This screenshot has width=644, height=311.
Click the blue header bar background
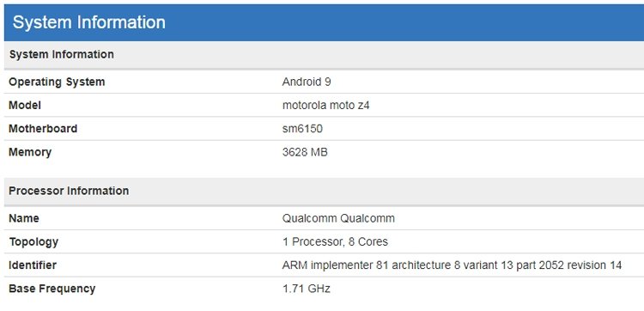pyautogui.click(x=404, y=22)
